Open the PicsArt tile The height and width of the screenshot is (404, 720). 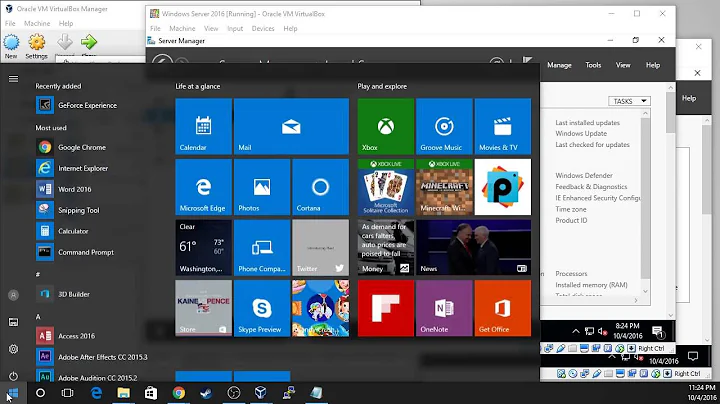coord(503,187)
